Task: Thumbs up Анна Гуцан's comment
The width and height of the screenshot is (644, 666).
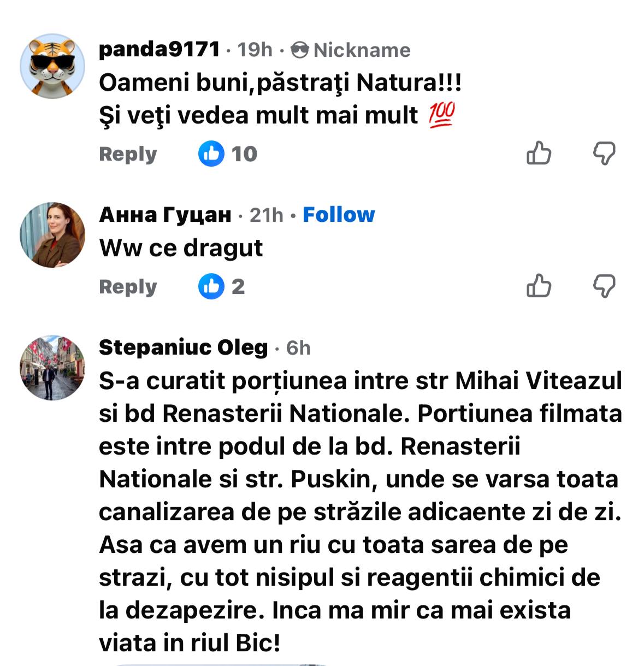Action: [x=539, y=286]
